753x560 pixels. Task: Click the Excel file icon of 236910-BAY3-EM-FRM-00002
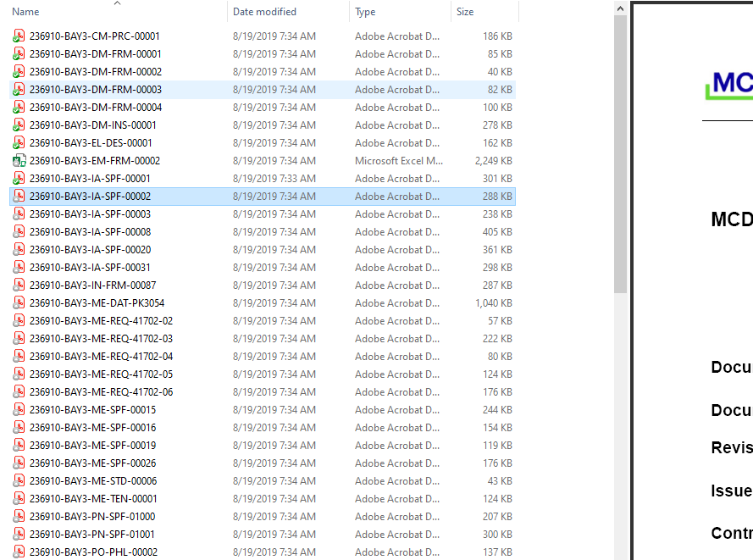tap(19, 160)
